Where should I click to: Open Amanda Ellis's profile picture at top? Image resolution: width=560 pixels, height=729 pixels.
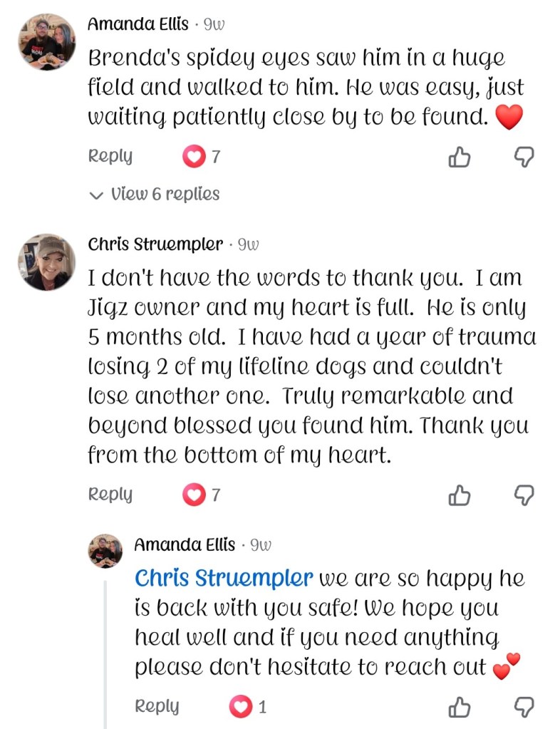46,42
